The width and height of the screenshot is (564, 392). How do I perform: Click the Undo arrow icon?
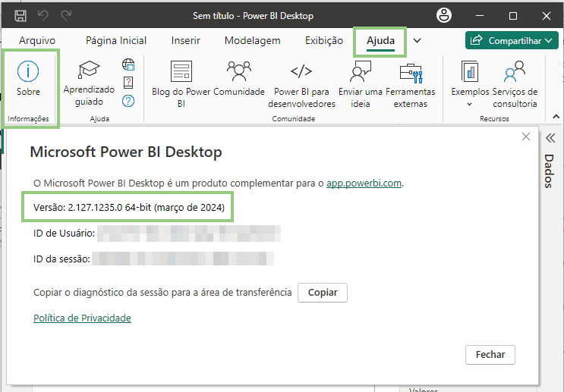tap(43, 15)
